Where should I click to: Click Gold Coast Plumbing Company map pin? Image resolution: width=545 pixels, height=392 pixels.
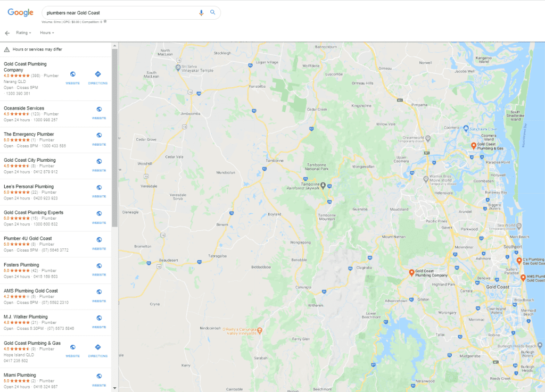click(x=411, y=272)
